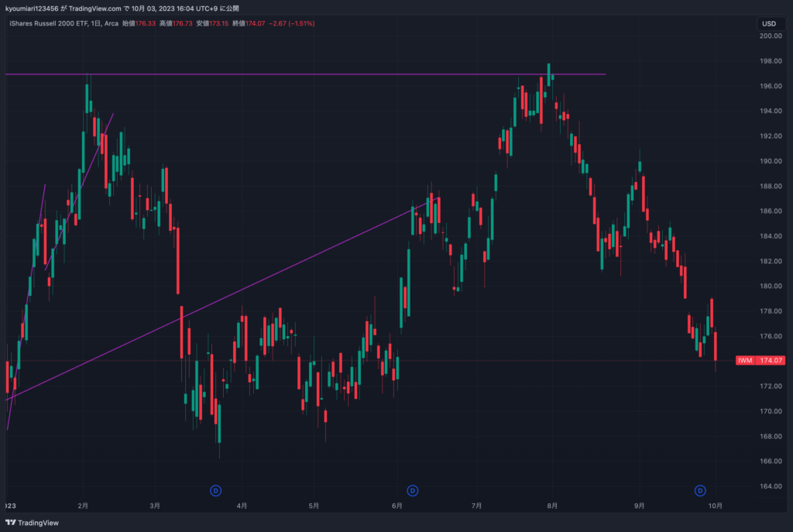Open the dividend marker D near late March
Image resolution: width=793 pixels, height=532 pixels.
pyautogui.click(x=215, y=490)
